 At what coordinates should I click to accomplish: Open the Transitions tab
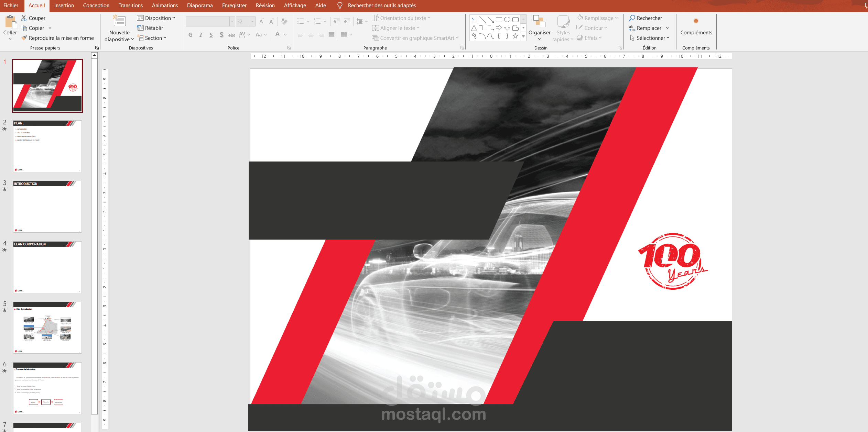click(x=131, y=5)
